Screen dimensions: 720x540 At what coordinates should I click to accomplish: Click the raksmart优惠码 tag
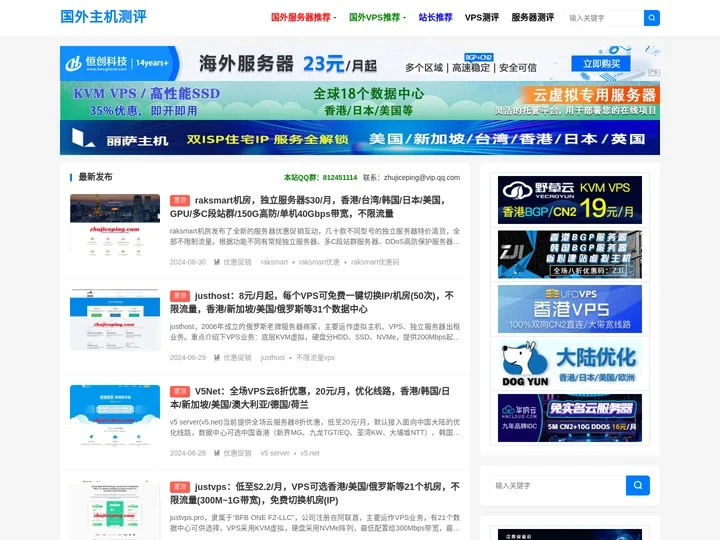pyautogui.click(x=375, y=262)
